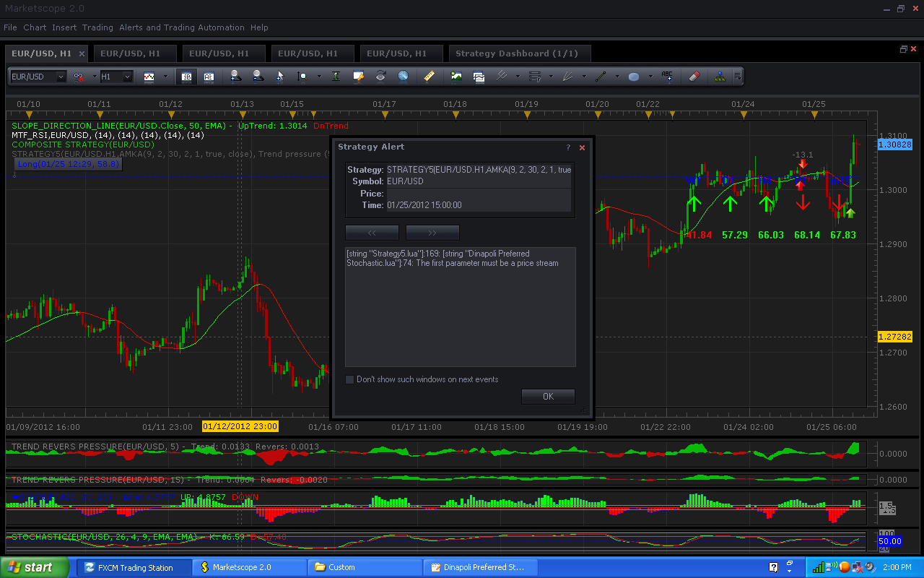
Task: Close the active EUR/USD, H1 tab
Action: click(82, 53)
